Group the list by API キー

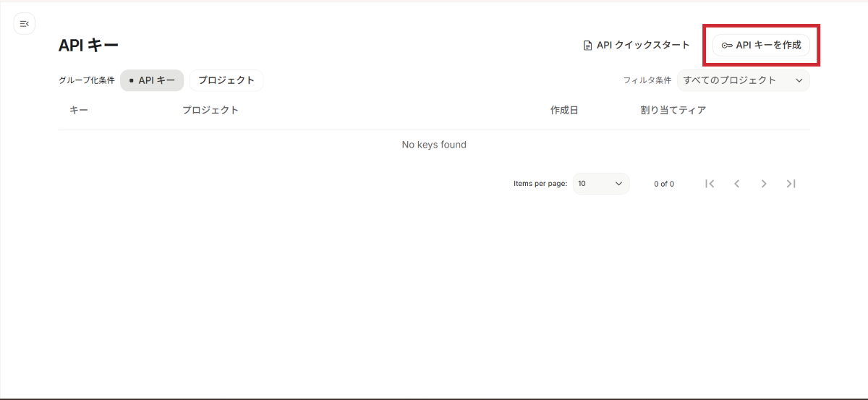[x=152, y=80]
